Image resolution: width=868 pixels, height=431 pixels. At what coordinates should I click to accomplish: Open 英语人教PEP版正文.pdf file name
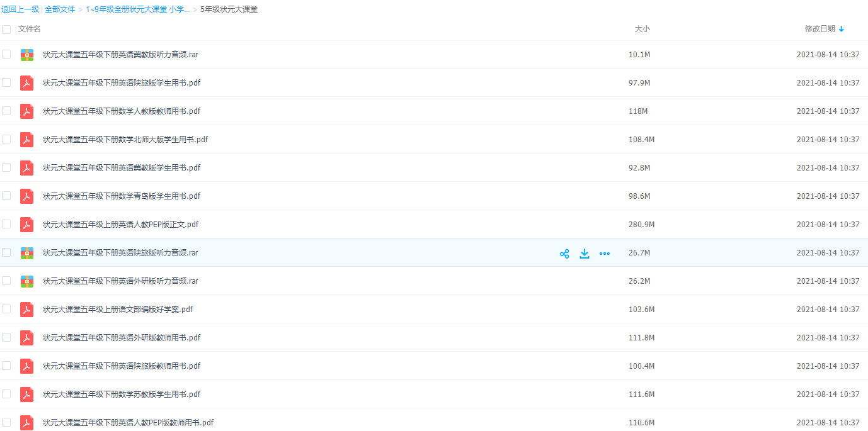coord(121,225)
